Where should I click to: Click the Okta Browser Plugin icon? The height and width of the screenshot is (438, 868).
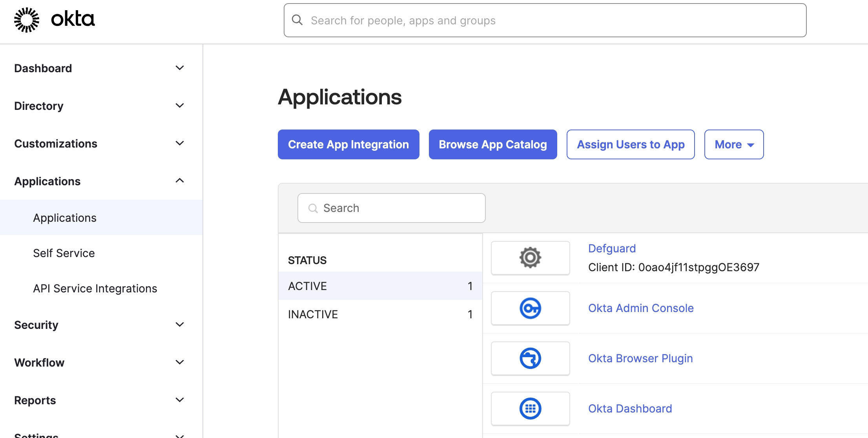[530, 358]
